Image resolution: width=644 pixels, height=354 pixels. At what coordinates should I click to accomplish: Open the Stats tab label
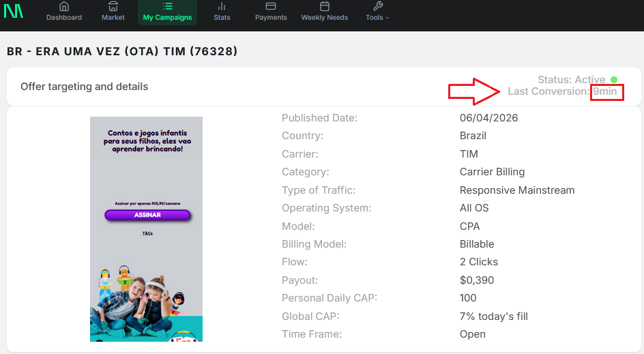click(222, 17)
